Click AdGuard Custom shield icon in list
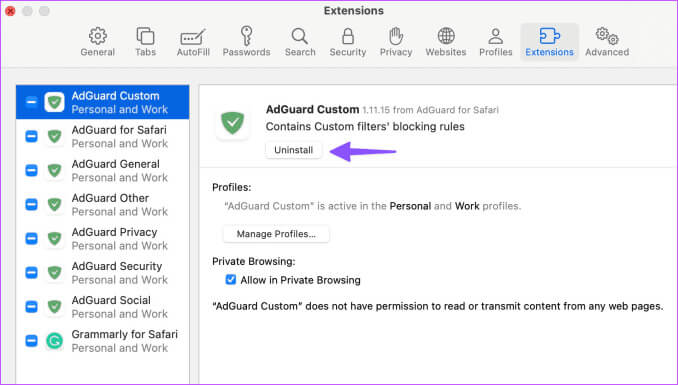The image size is (678, 385). pyautogui.click(x=54, y=102)
